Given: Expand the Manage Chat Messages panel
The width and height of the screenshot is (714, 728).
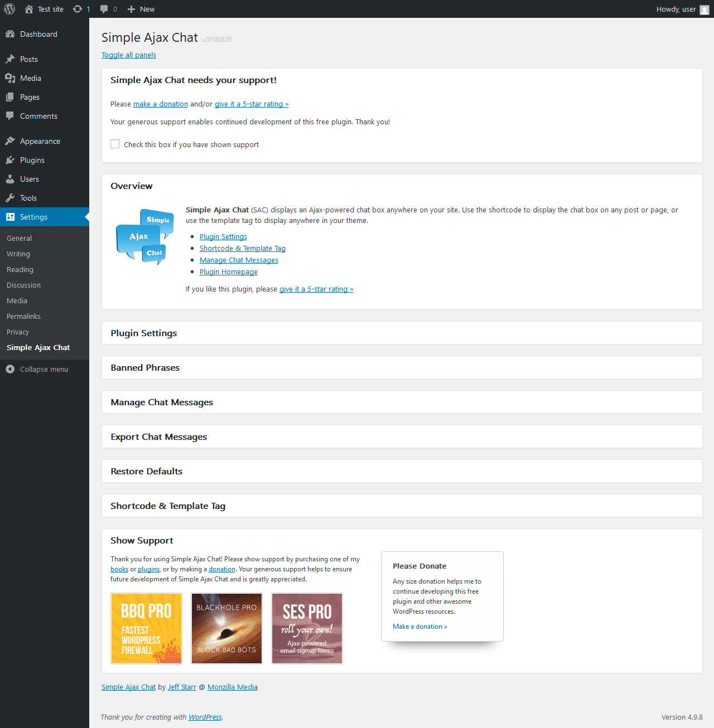Looking at the screenshot, I should [402, 402].
